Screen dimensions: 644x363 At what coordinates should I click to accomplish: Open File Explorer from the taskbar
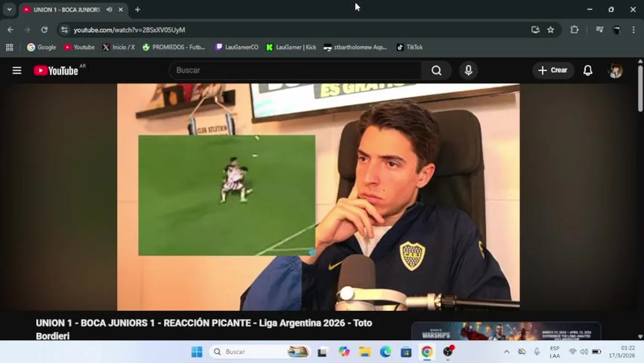tap(365, 352)
